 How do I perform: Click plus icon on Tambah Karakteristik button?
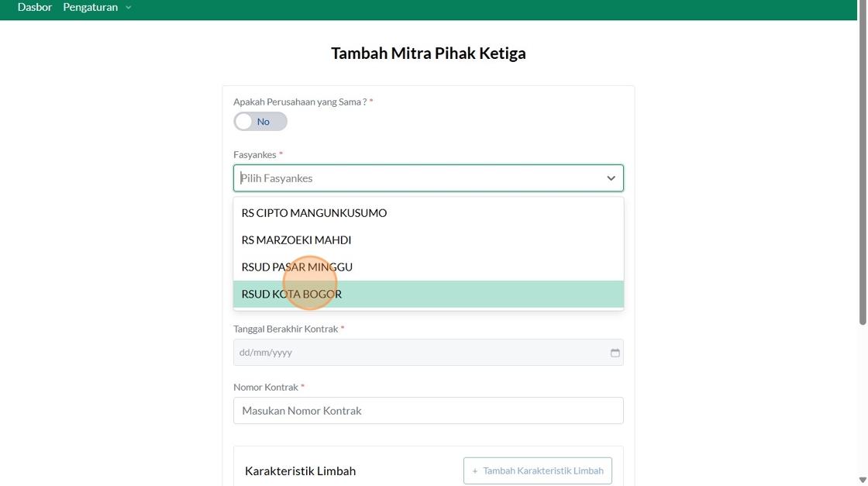point(475,470)
